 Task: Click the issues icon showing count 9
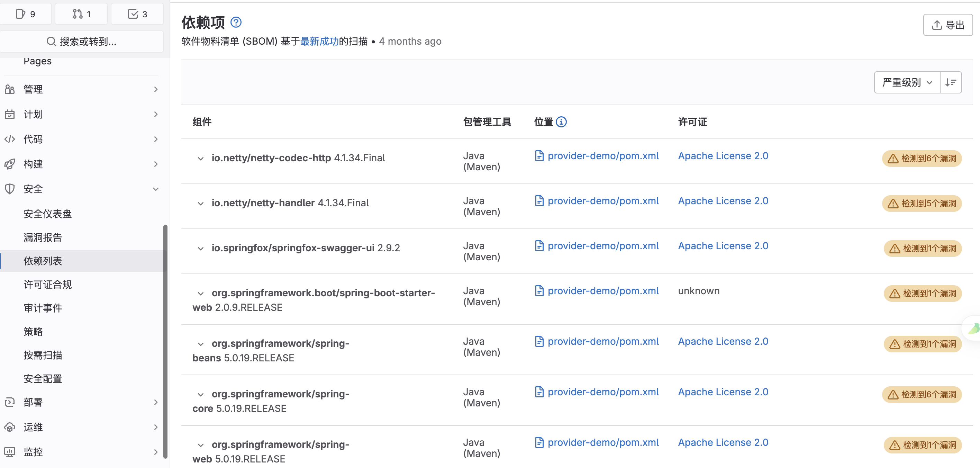[26, 14]
